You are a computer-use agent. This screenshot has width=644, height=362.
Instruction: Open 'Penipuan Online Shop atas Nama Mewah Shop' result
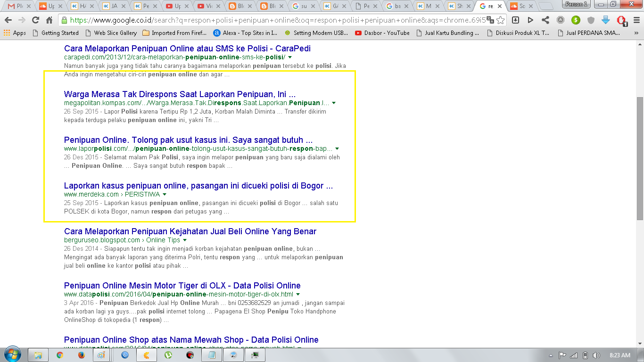191,340
